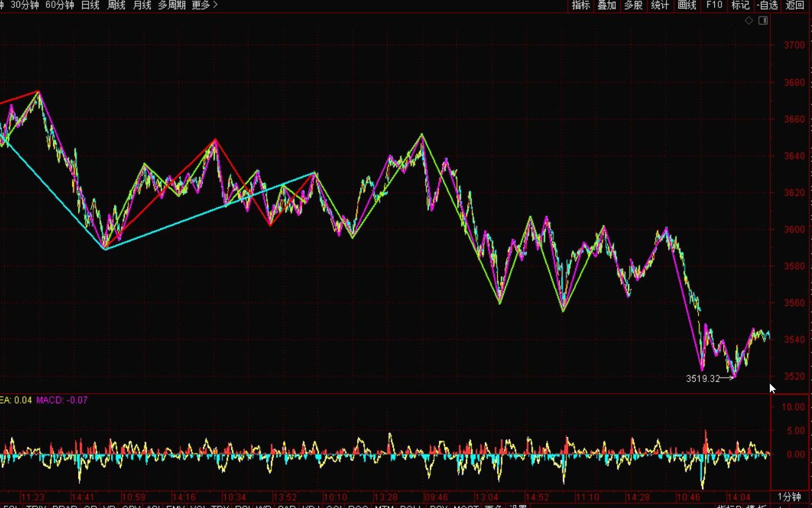Image resolution: width=812 pixels, height=508 pixels.
Task: Click the 10:59 time axis label
Action: (133, 497)
